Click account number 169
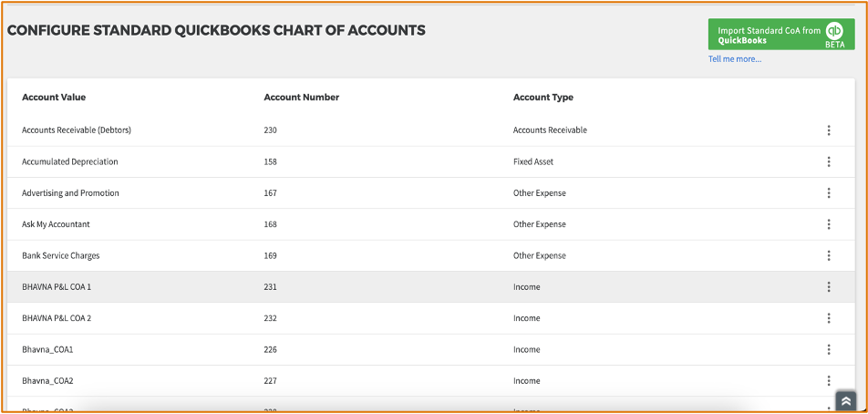The image size is (868, 414). point(270,255)
